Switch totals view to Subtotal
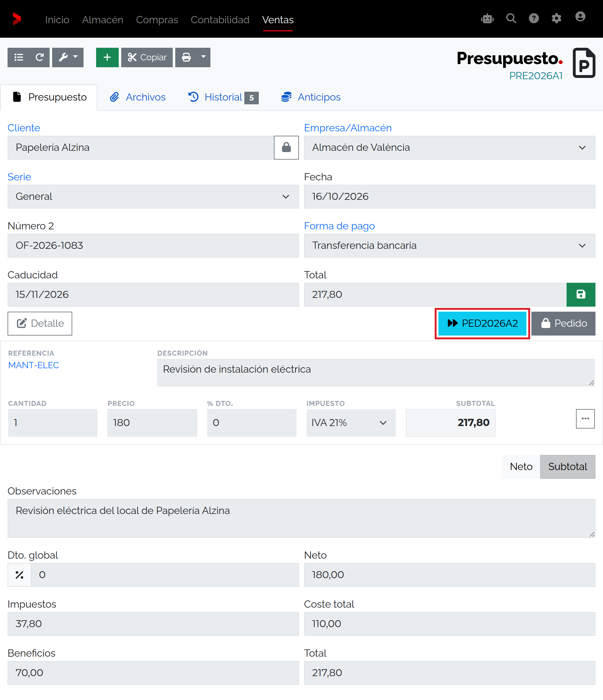603x700 pixels. (568, 467)
